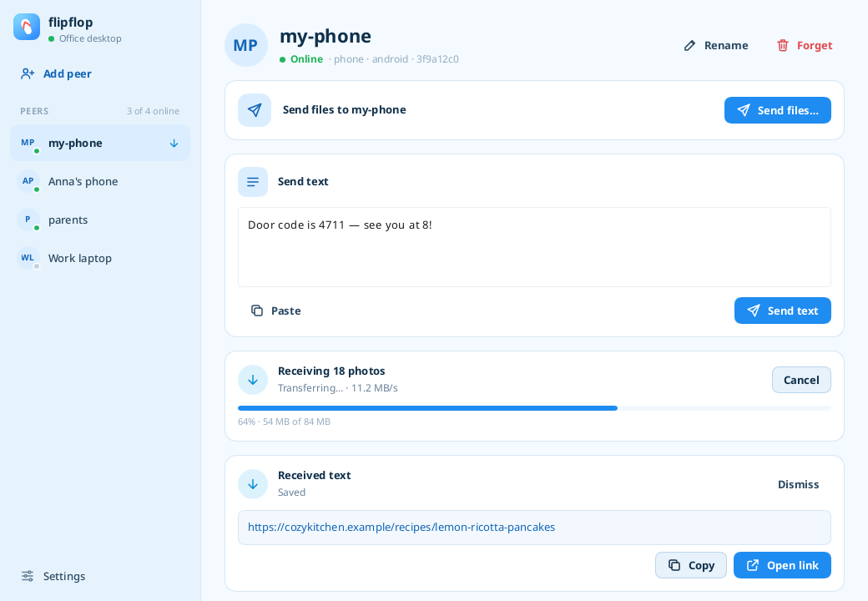Click the green Online status label
This screenshot has width=868, height=601.
(306, 59)
